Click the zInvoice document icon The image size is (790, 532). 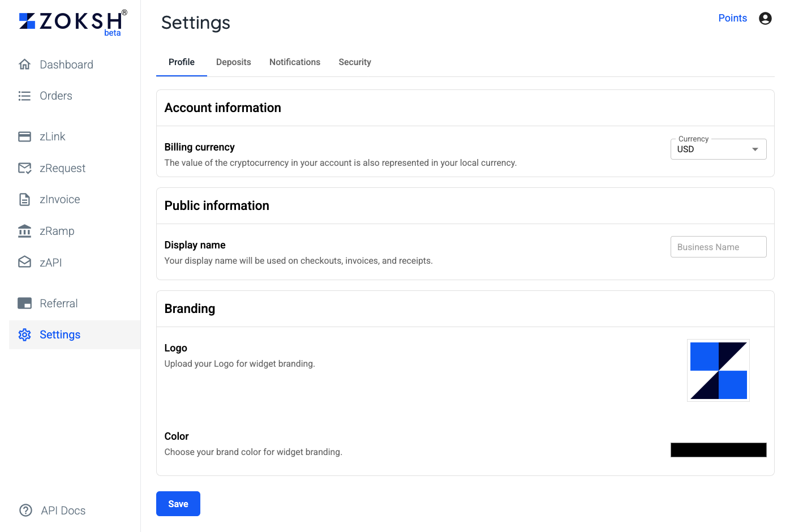24,199
